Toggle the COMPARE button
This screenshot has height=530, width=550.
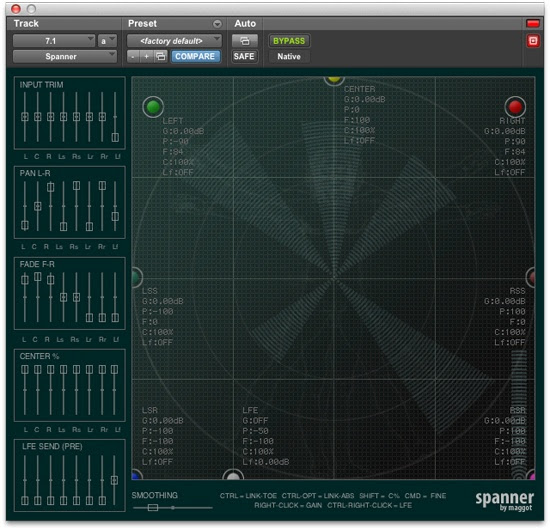click(195, 56)
